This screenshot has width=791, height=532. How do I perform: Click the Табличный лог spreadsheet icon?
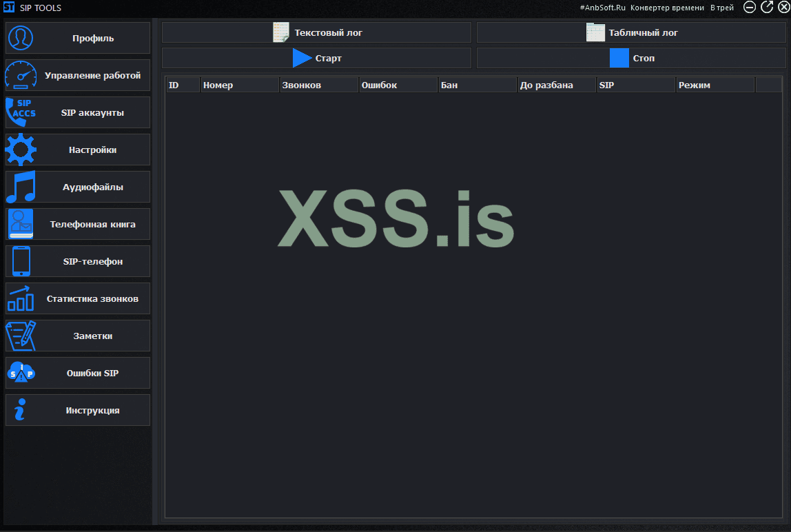(x=595, y=32)
